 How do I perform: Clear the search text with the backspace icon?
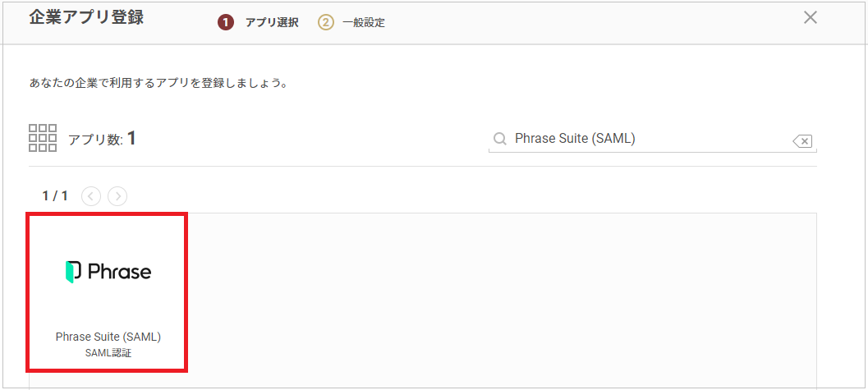(802, 141)
